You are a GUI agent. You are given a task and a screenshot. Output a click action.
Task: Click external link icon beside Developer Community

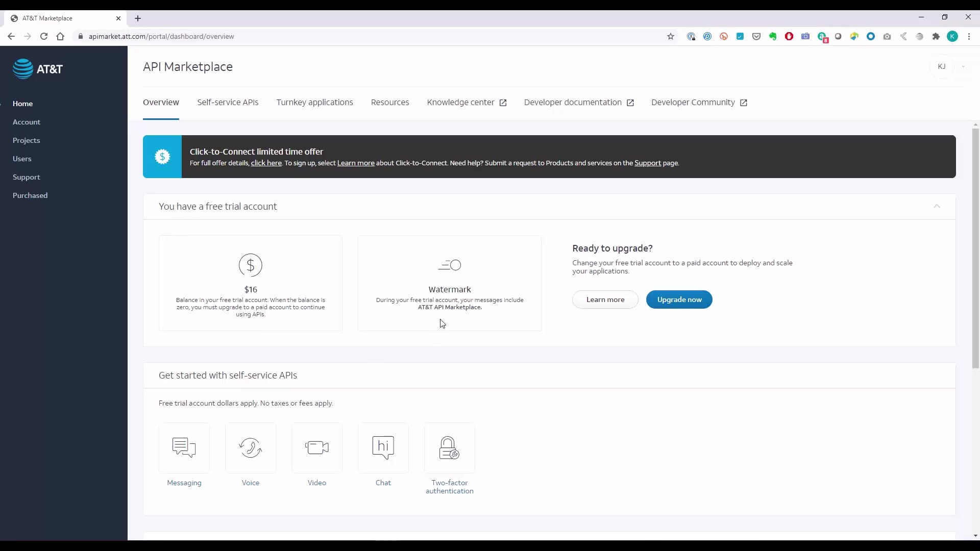tap(744, 103)
